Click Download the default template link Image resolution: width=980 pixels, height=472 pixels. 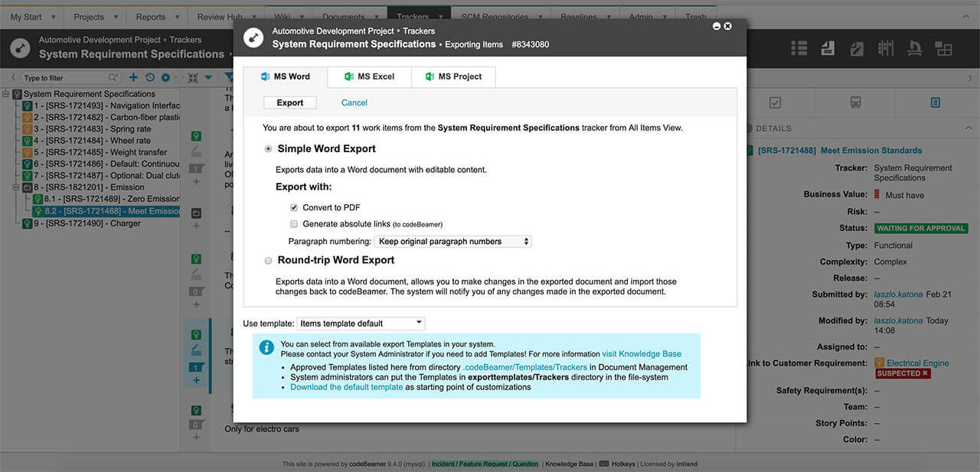click(346, 387)
